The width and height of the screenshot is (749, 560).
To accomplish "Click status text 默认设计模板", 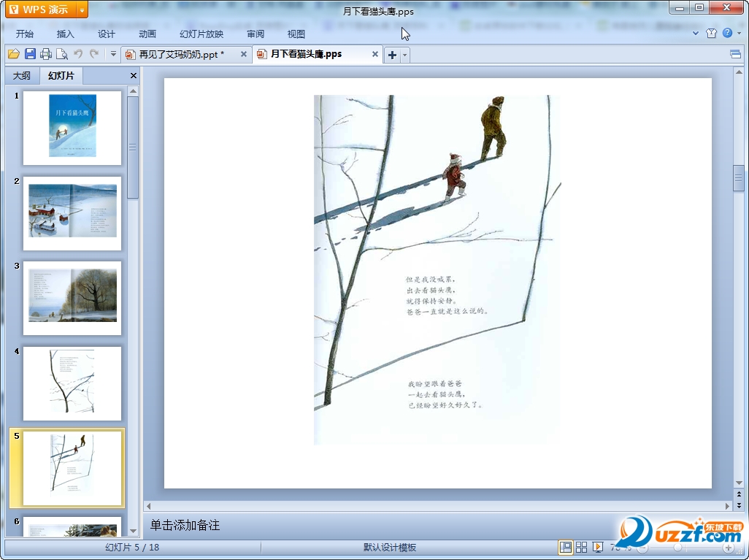I will [390, 547].
